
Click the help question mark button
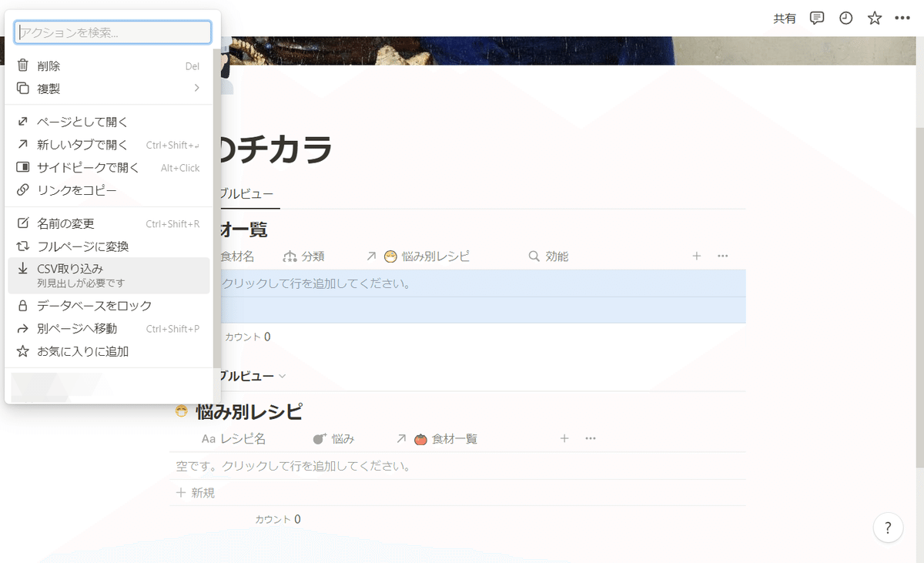point(888,528)
